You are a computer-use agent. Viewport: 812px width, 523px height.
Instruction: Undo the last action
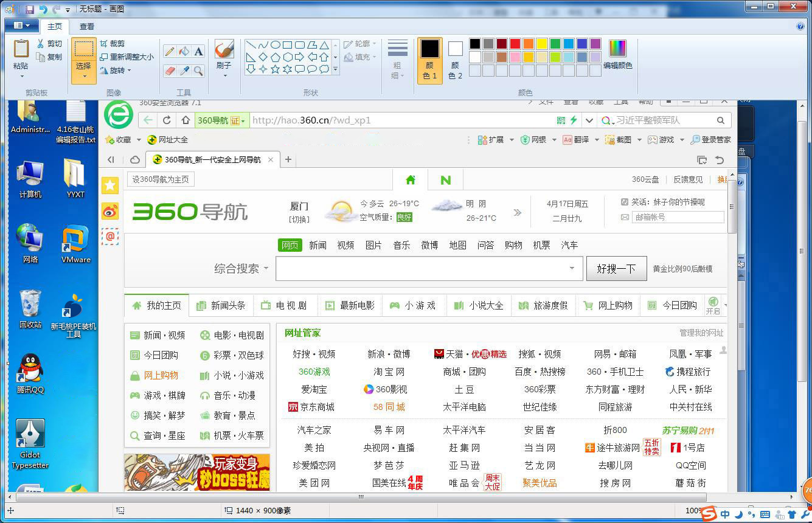(x=43, y=9)
